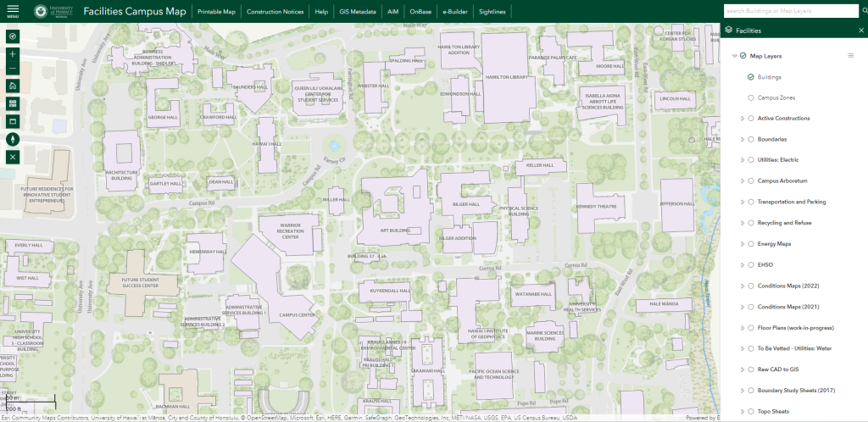868x422 pixels.
Task: Zoom out with the minus button
Action: 14,69
